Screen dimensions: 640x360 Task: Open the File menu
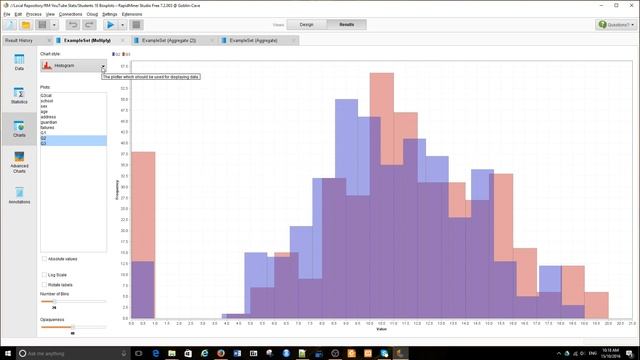coord(7,14)
